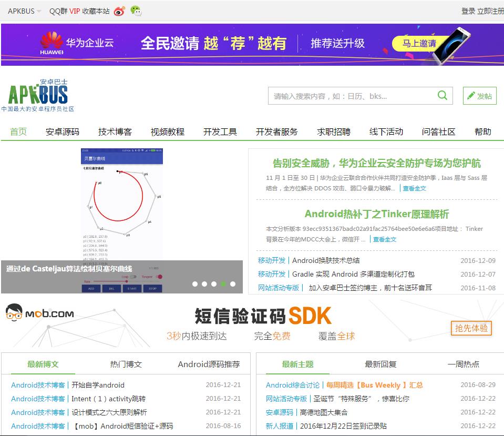This screenshot has width=504, height=436.
Task: Click the search magnifier icon
Action: click(443, 95)
